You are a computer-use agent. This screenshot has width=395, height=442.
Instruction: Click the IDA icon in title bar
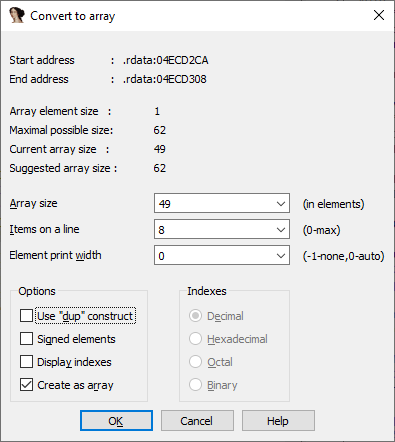pyautogui.click(x=17, y=15)
